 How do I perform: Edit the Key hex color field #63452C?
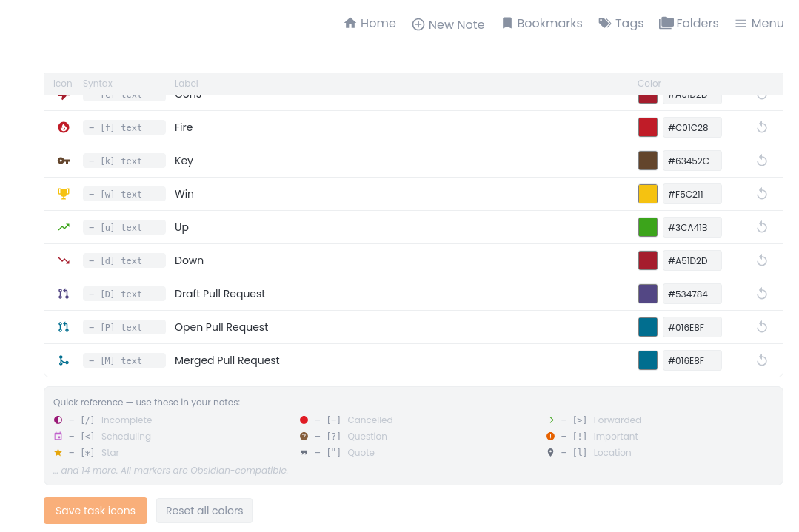[x=692, y=161]
